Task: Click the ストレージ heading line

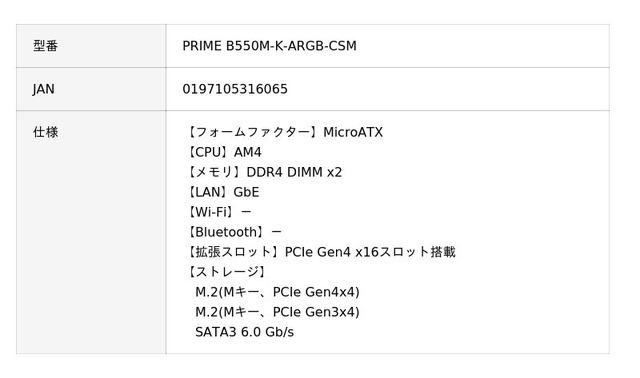Action: [x=227, y=272]
